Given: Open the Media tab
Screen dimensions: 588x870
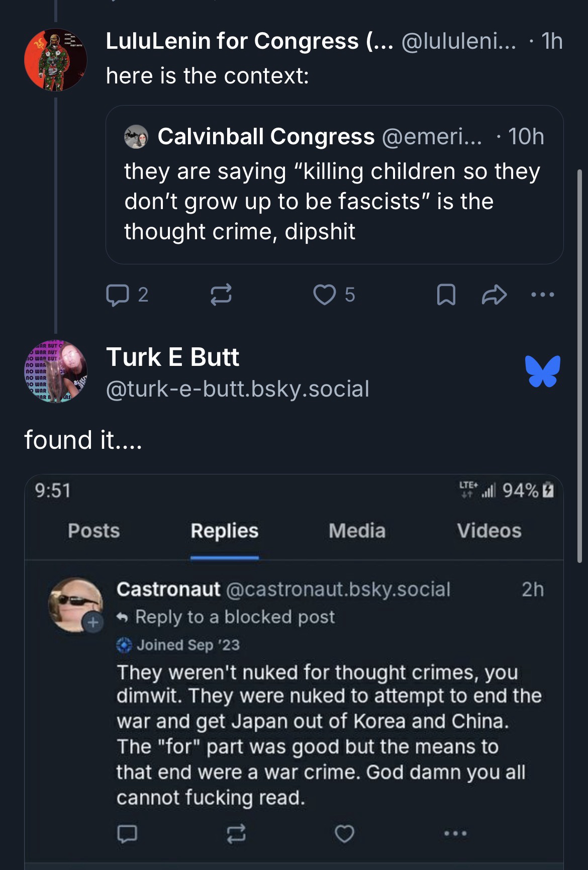Looking at the screenshot, I should coord(357,531).
